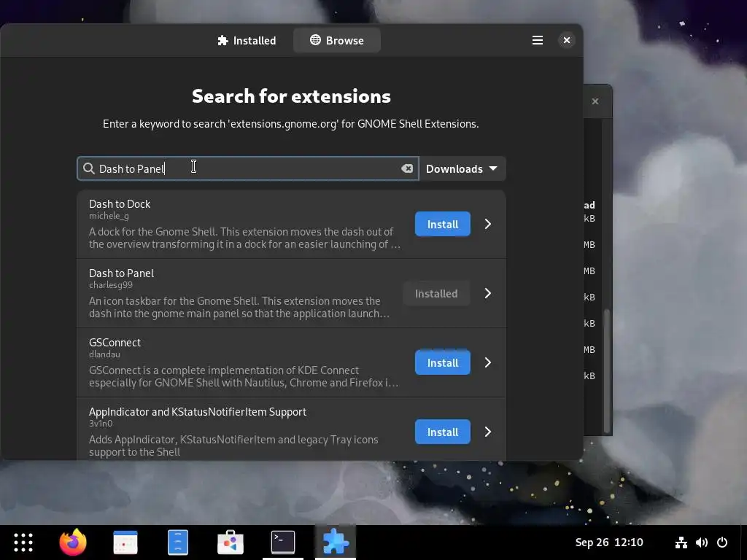Click the power tray icon
This screenshot has height=560, width=747.
click(x=722, y=542)
